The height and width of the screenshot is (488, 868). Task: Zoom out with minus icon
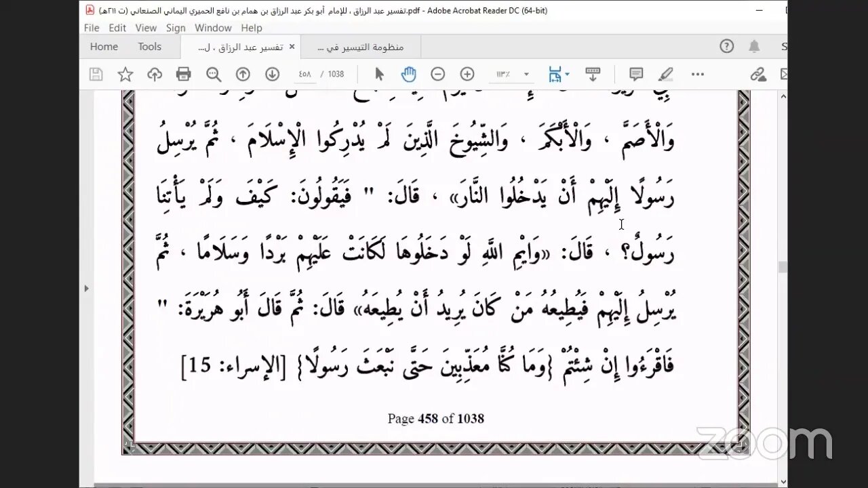pos(438,75)
